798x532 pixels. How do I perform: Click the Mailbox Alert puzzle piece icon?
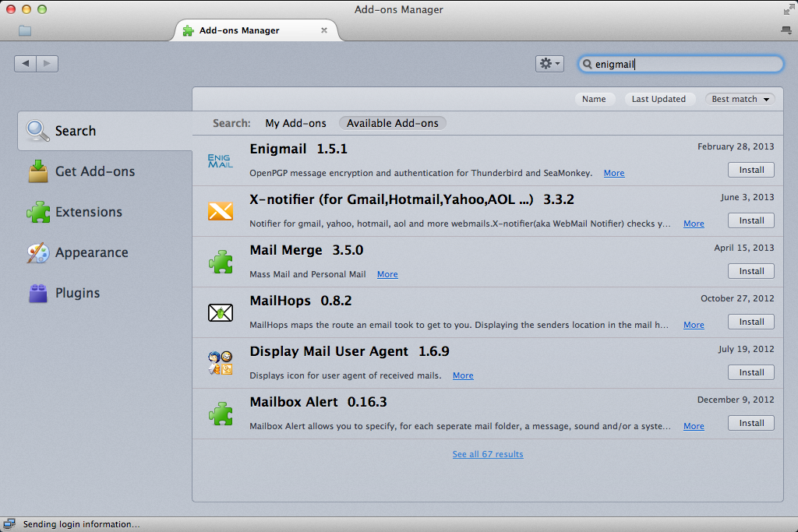[221, 414]
